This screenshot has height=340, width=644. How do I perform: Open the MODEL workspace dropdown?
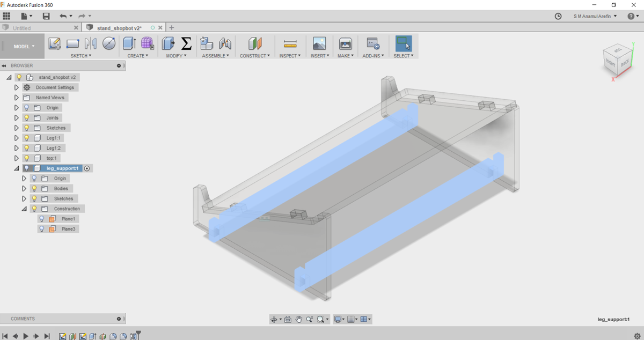click(24, 47)
